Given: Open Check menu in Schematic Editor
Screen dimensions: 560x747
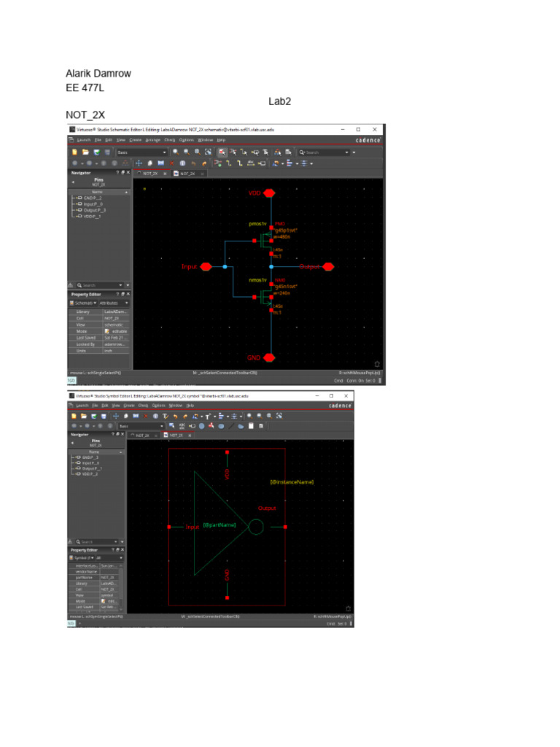Looking at the screenshot, I should pos(170,140).
